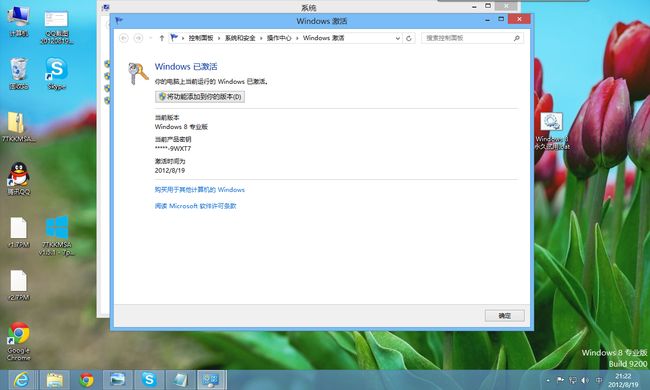Click the volume speaker icon in tray
650x390 pixels.
pyautogui.click(x=585, y=380)
